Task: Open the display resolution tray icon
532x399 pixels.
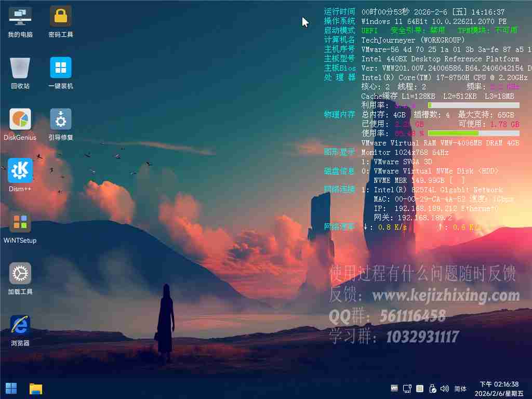Action: [407, 388]
